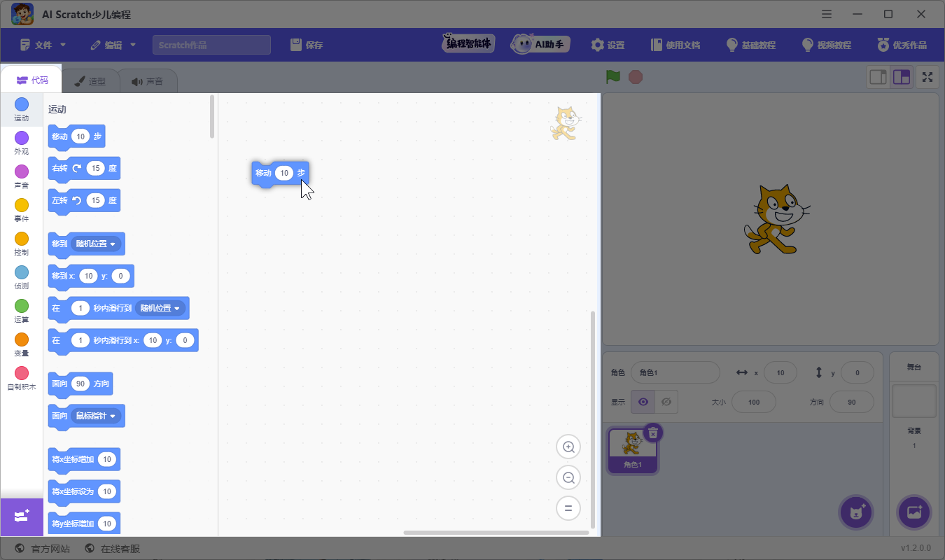
Task: Click the 将x坐标设为 10 block
Action: click(84, 492)
